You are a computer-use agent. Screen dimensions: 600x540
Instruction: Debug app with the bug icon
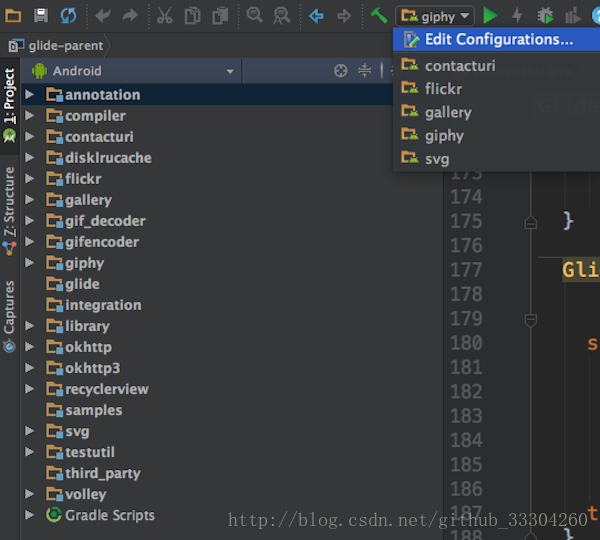(545, 16)
